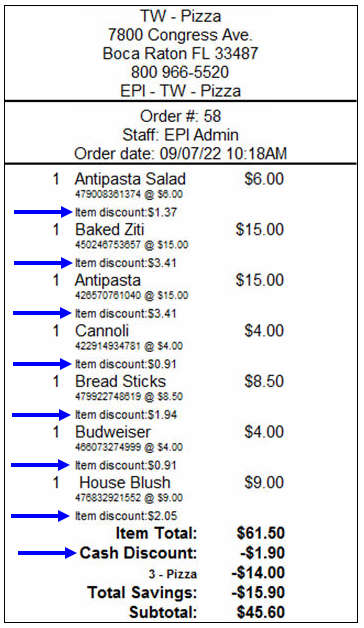Click the Order #: 58 text
Screen dimensions: 364x628
coord(180,116)
